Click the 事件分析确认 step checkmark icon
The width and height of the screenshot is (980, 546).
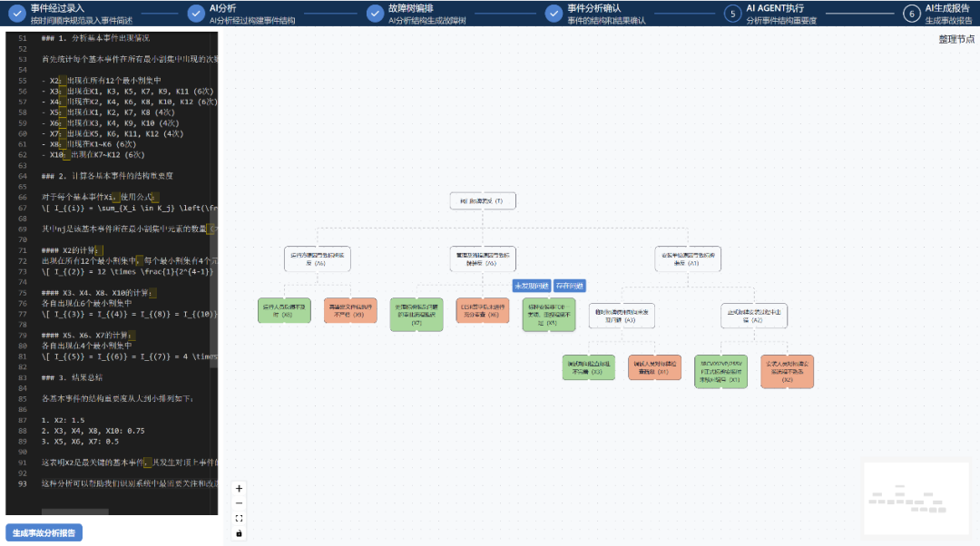(554, 13)
